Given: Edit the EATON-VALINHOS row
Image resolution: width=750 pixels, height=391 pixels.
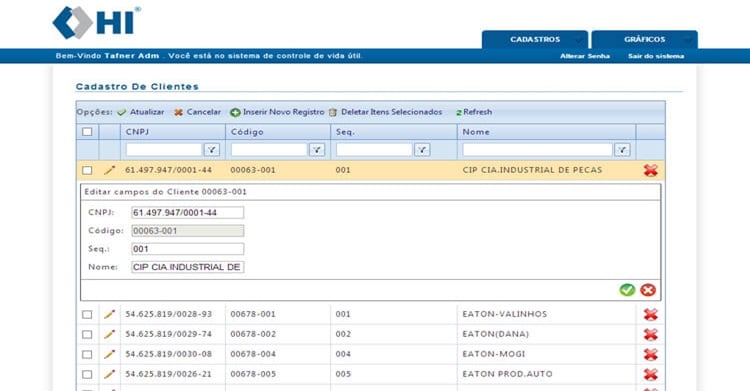Looking at the screenshot, I should 110,314.
